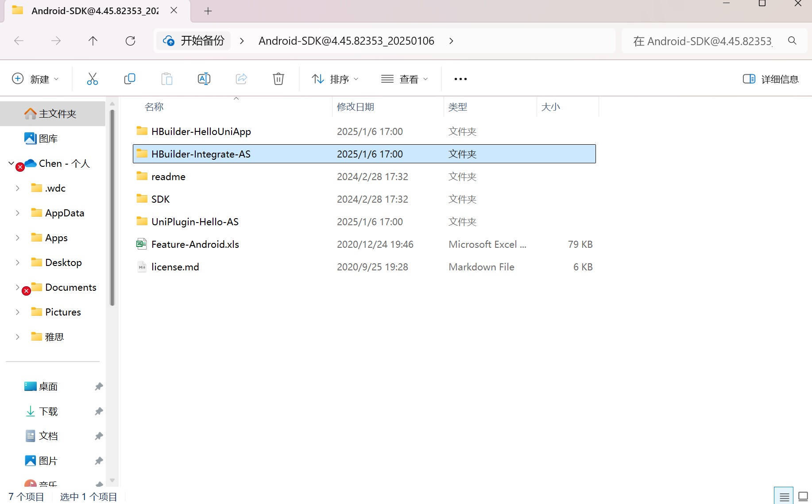Open the 排序 sort dropdown
The image size is (812, 504).
(335, 79)
